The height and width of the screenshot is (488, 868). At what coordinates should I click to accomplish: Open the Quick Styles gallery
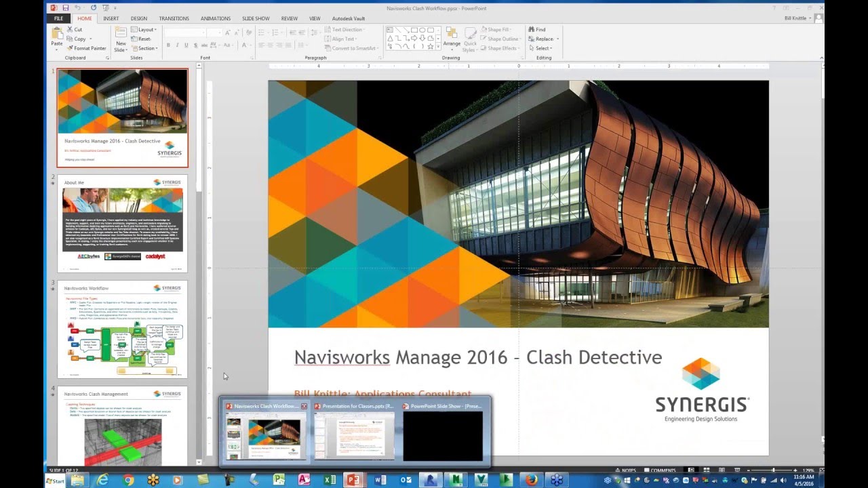(470, 39)
